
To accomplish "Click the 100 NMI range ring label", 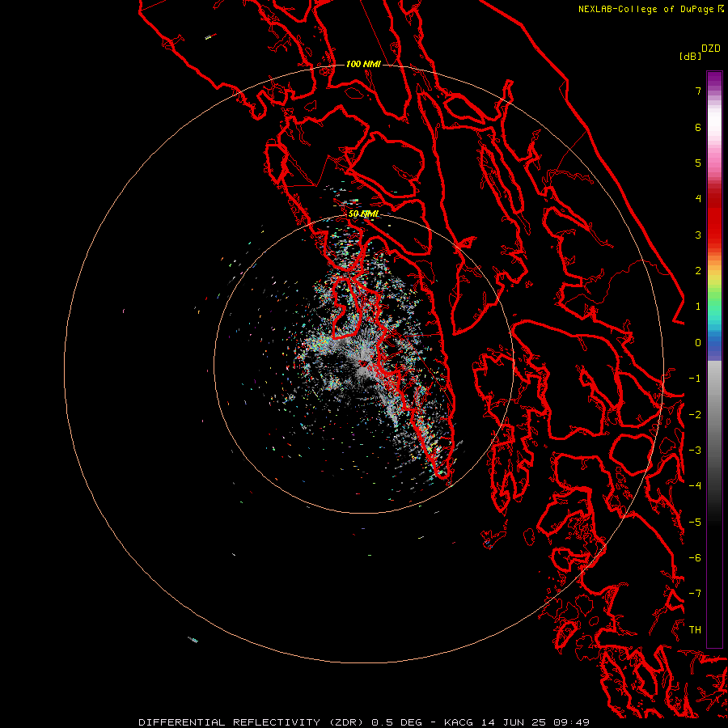I will click(363, 64).
